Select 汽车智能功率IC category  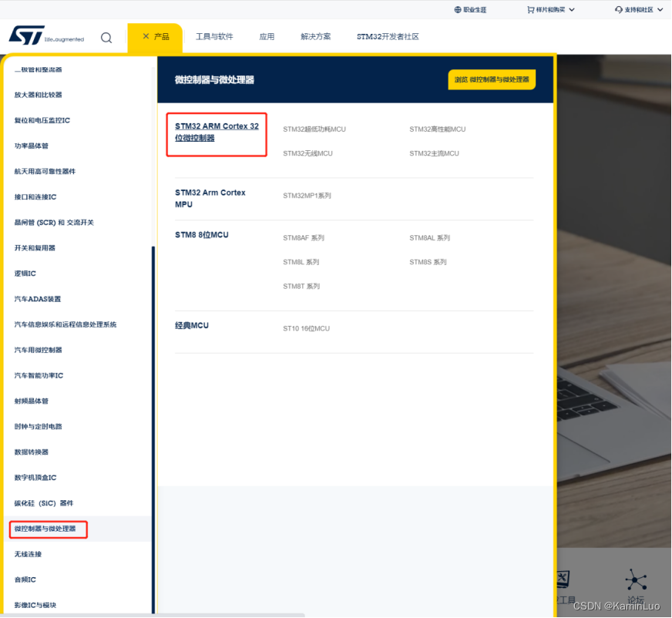point(39,375)
